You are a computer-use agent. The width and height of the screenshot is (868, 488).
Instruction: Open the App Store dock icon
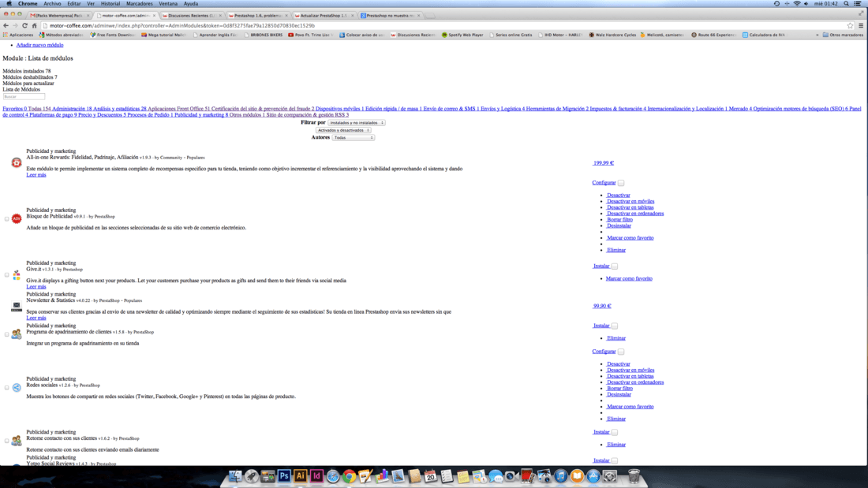pyautogui.click(x=593, y=476)
